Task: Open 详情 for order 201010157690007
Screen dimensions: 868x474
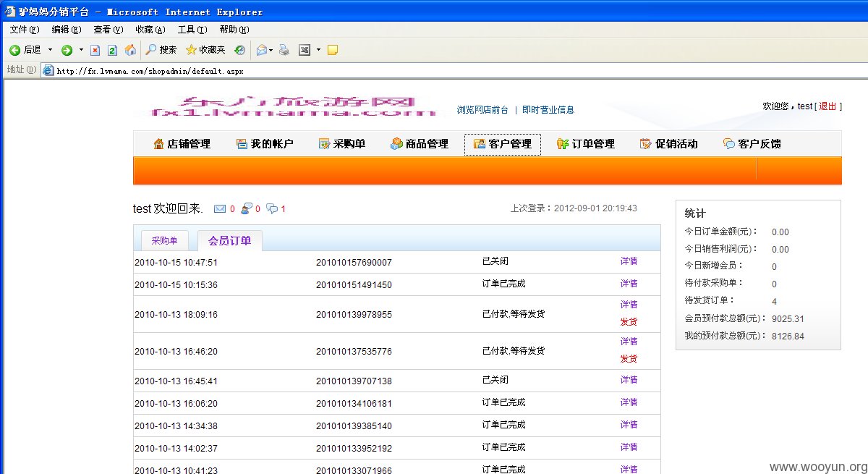Action: pyautogui.click(x=629, y=261)
